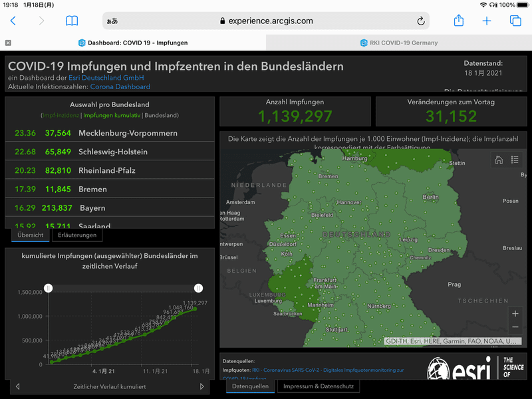This screenshot has width=532, height=399.
Task: Open the map legend list icon
Action: [515, 160]
